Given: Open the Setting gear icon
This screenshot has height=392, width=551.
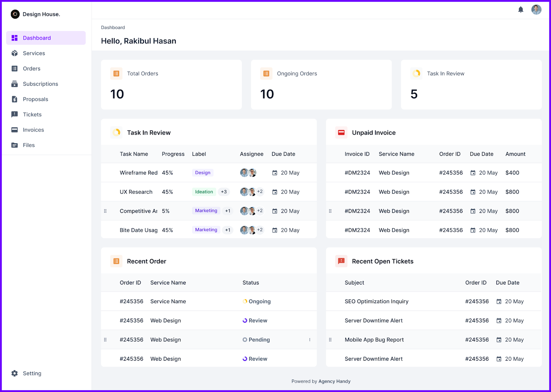Looking at the screenshot, I should (14, 373).
